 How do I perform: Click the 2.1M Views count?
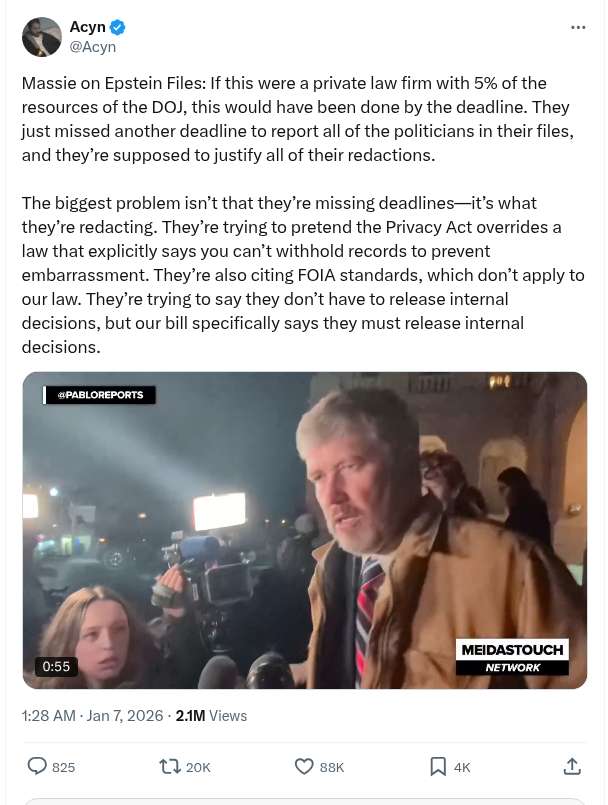(x=211, y=716)
